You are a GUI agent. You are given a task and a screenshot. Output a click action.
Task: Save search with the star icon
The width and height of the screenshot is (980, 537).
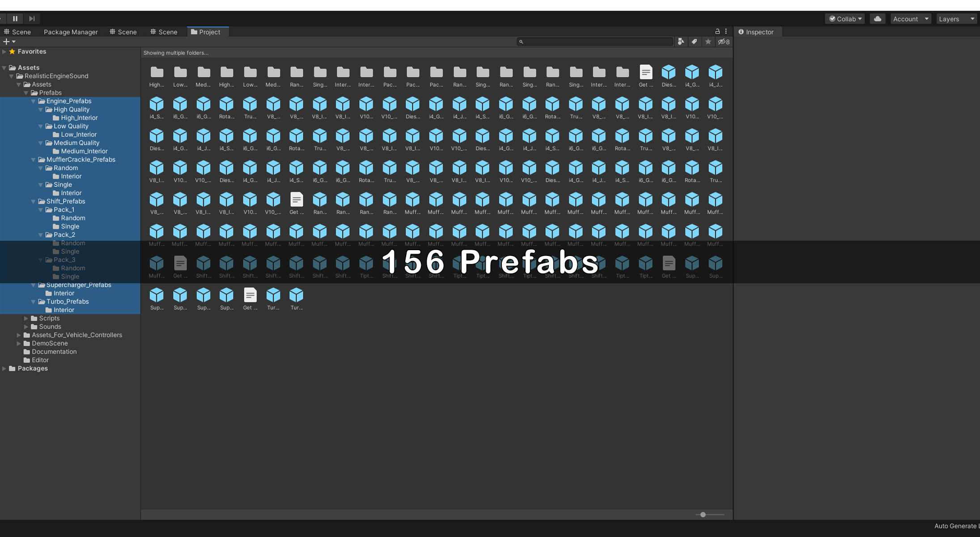(x=708, y=42)
